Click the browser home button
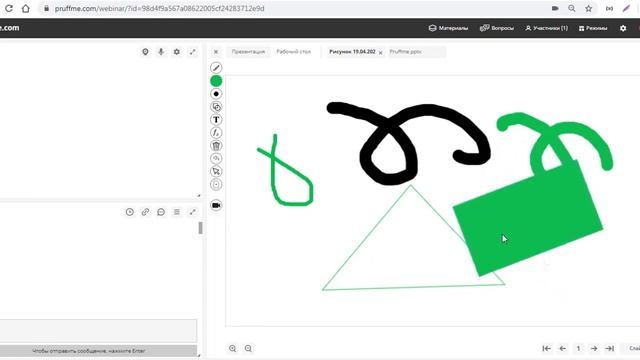The image size is (640, 360). tap(26, 9)
